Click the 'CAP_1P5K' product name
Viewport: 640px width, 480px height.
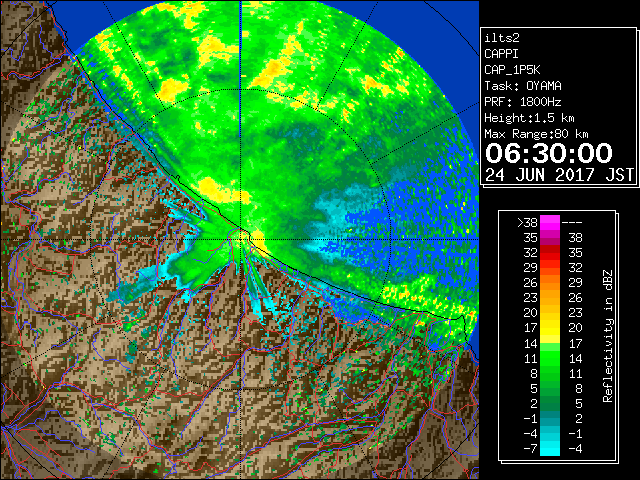pos(512,70)
